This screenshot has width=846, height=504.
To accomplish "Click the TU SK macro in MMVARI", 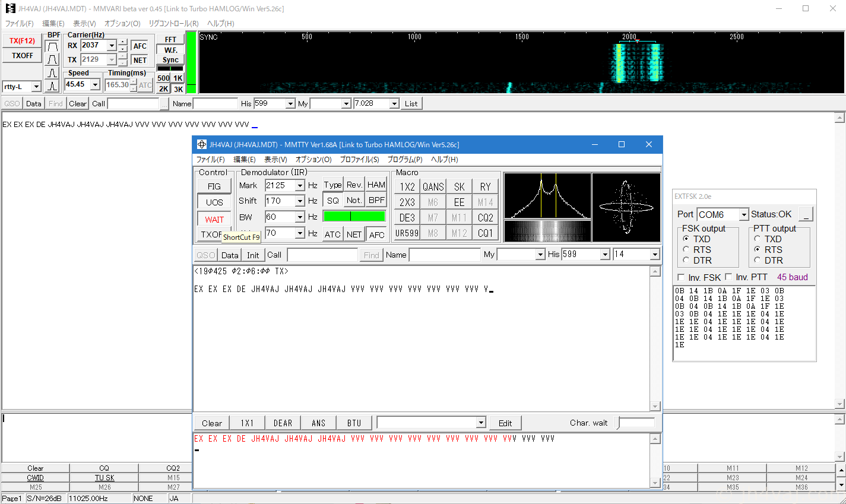I will point(104,478).
